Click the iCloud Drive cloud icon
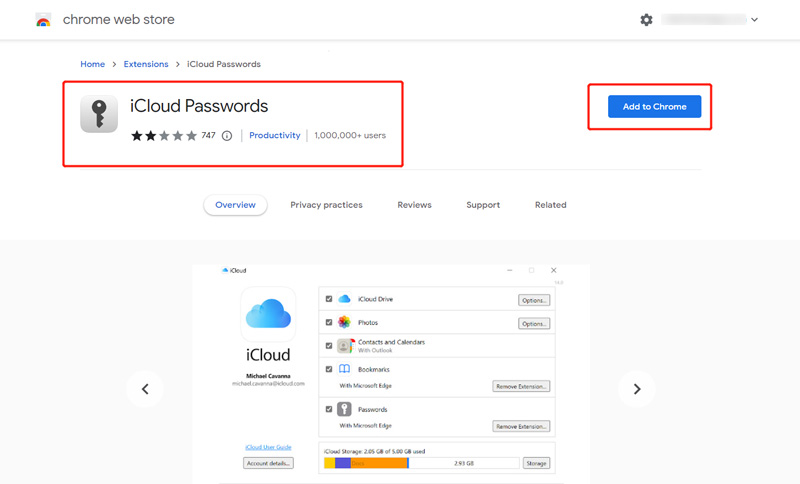This screenshot has width=800, height=484. click(344, 299)
